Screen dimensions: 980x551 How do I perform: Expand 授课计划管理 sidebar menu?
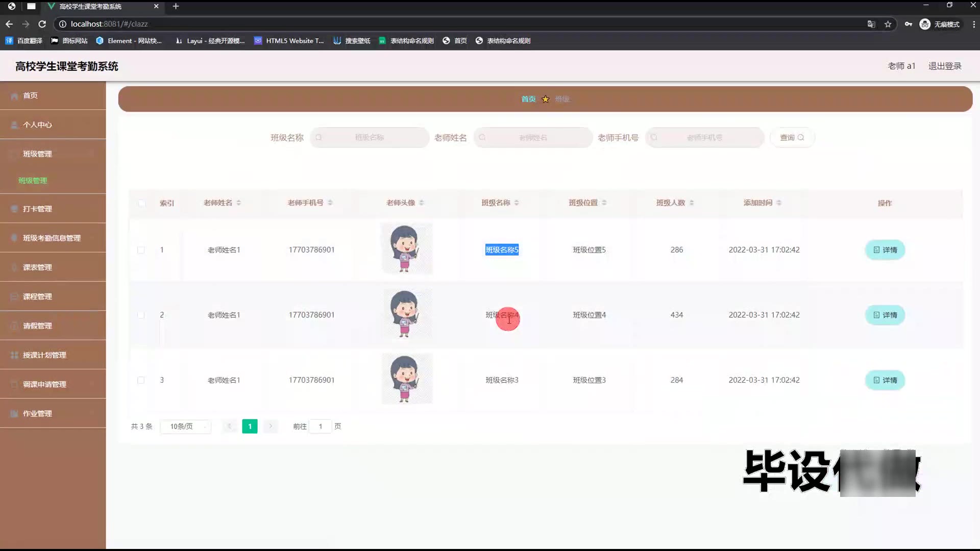point(53,355)
